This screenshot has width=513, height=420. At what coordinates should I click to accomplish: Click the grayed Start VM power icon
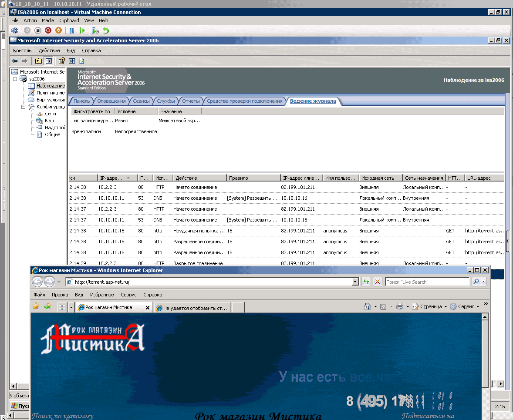coord(27,30)
